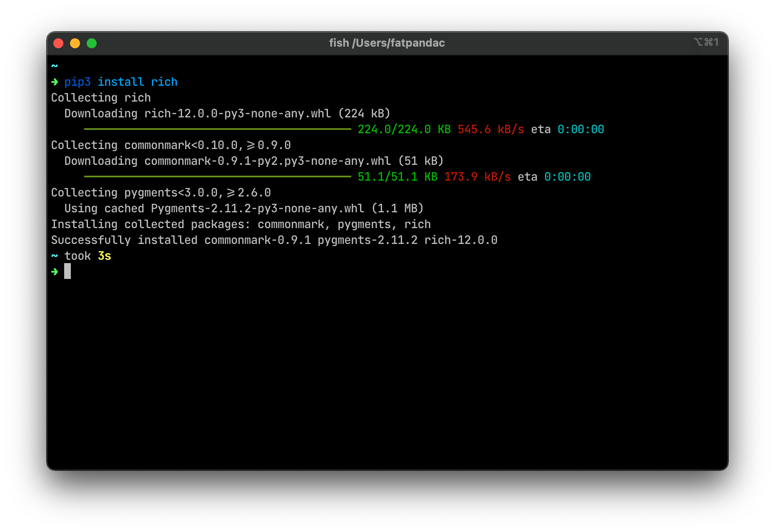This screenshot has width=775, height=532.
Task: Click the green prompt arrow beside the cursor
Action: [55, 271]
